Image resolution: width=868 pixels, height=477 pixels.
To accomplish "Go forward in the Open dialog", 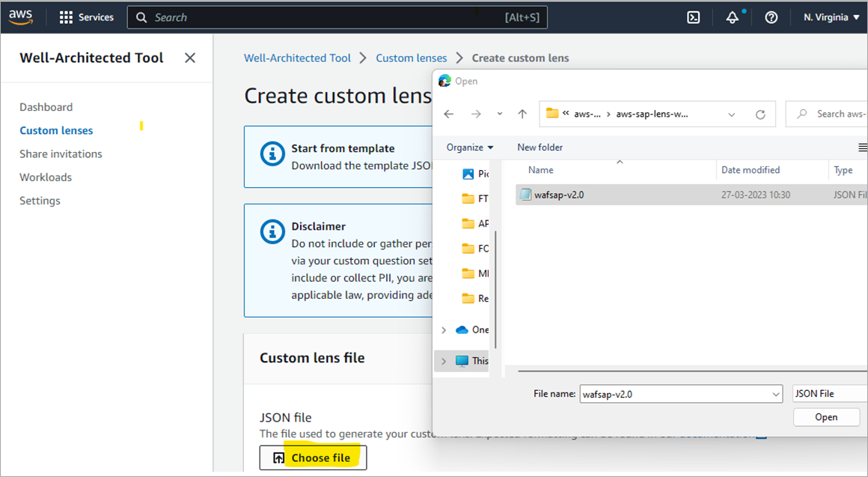I will tap(476, 114).
